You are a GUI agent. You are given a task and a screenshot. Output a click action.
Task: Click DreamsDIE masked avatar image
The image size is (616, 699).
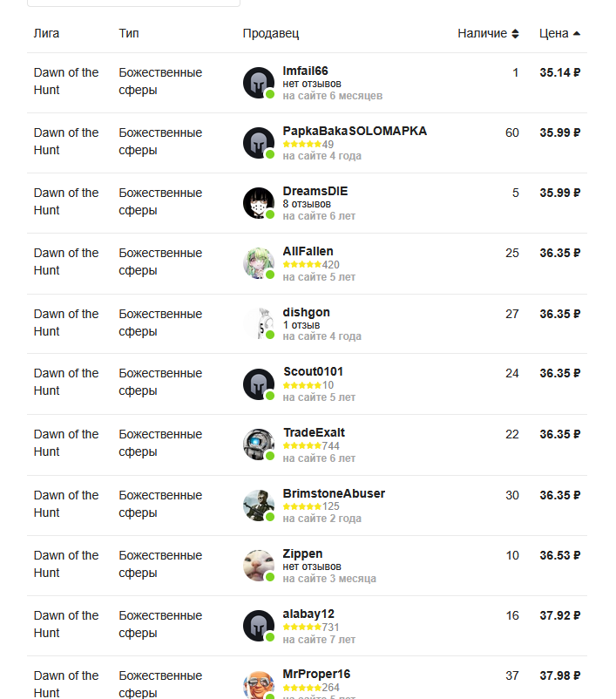pos(259,203)
